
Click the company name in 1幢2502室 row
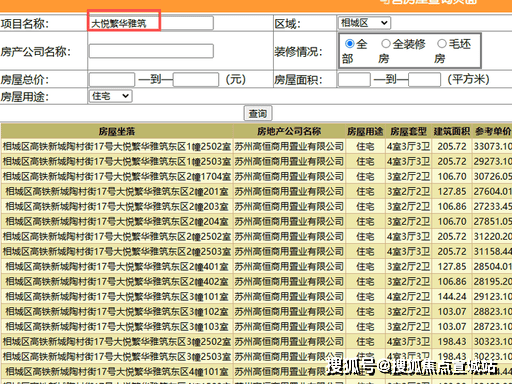[x=289, y=146]
